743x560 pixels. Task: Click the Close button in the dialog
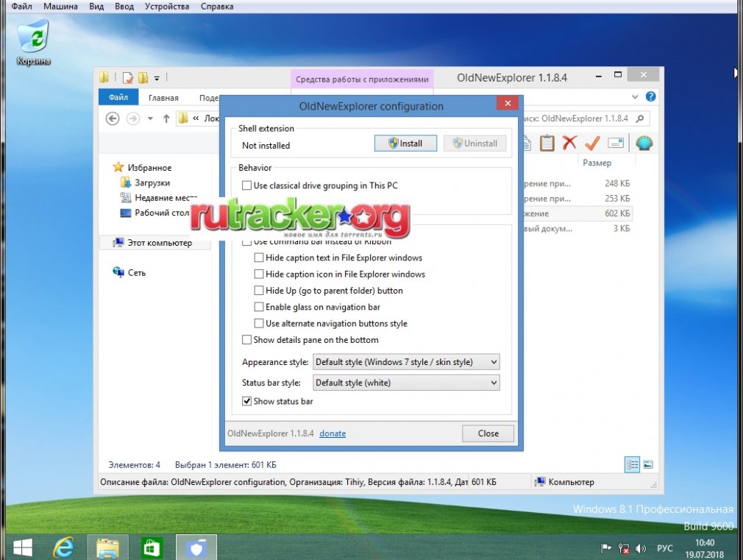488,433
